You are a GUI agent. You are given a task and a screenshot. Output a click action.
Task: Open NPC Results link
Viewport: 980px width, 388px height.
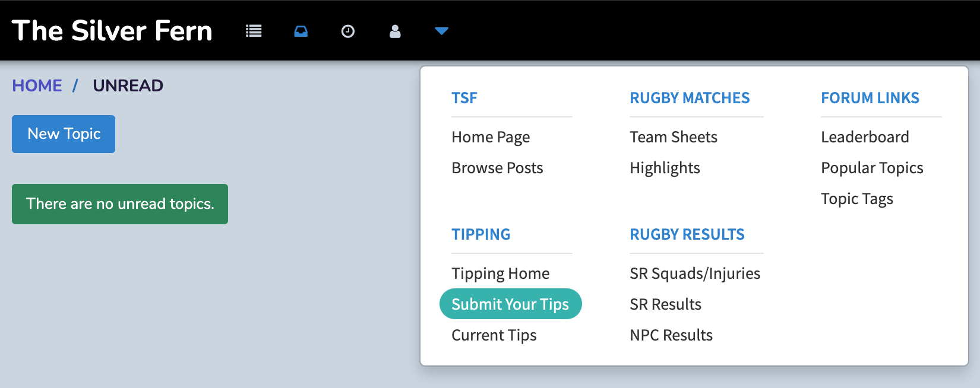tap(671, 335)
